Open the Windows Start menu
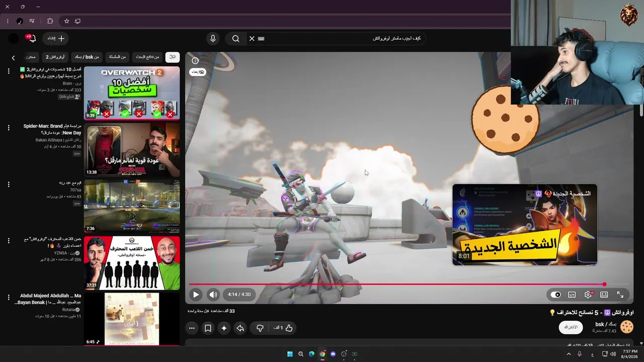The width and height of the screenshot is (644, 362). (290, 354)
